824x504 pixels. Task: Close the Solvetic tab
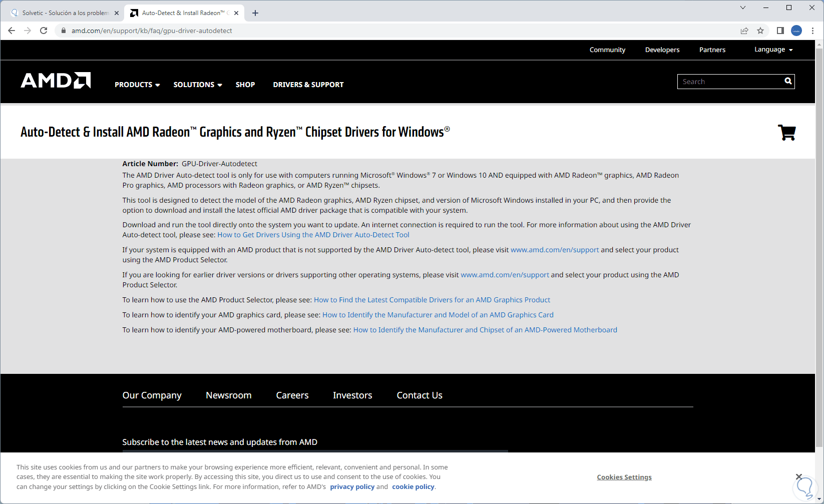click(117, 13)
